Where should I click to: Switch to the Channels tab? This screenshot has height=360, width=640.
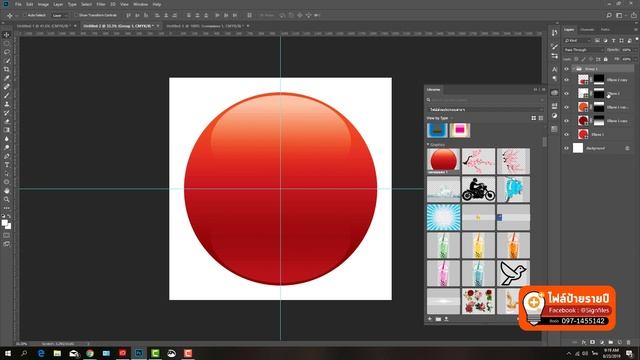[x=587, y=29]
